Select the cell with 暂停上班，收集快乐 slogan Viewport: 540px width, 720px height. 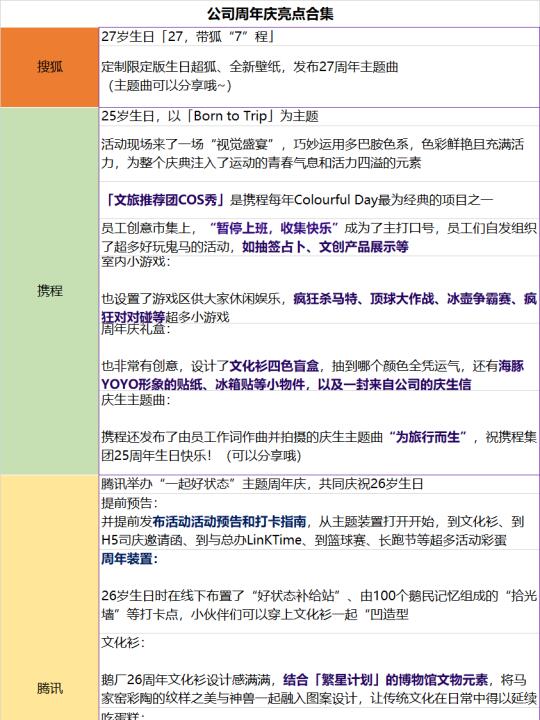pos(319,237)
